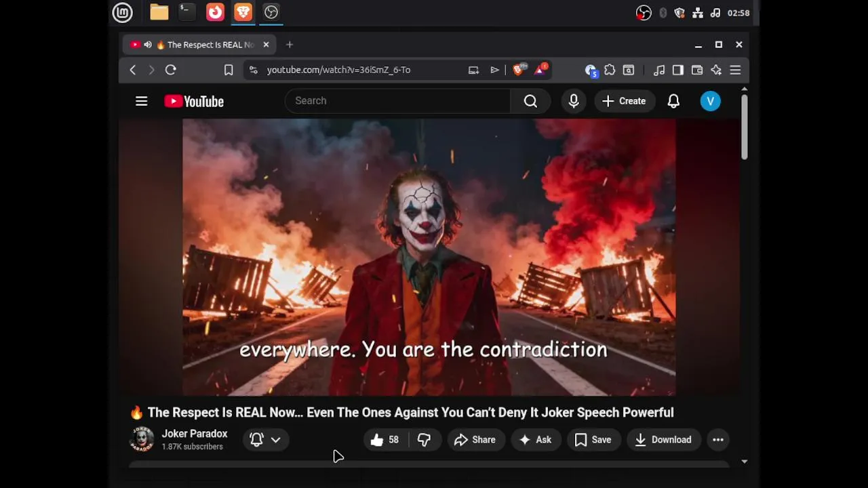
Task: Bookmark this page in Brave
Action: point(229,70)
